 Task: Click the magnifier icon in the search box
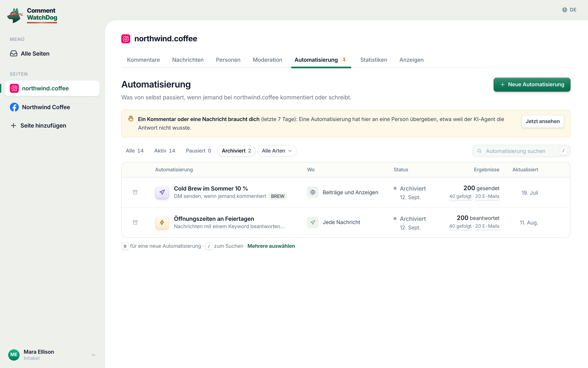[479, 151]
